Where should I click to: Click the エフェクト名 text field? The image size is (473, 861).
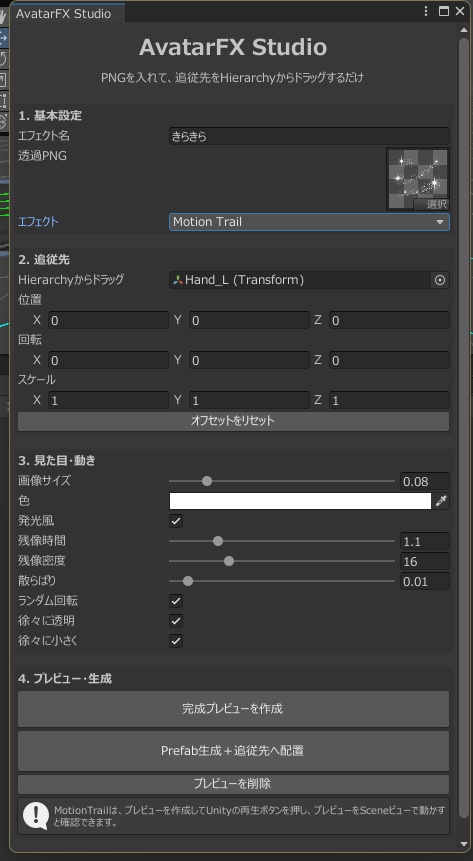(309, 136)
